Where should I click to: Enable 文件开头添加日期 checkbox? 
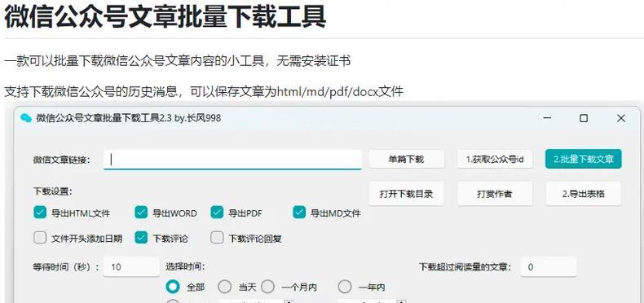point(40,238)
